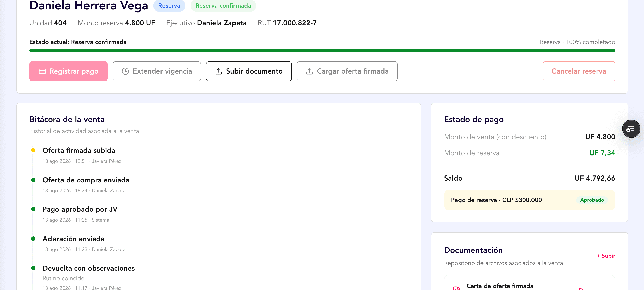The height and width of the screenshot is (290, 644).
Task: Open the floating dark round menu icon
Action: 631,129
